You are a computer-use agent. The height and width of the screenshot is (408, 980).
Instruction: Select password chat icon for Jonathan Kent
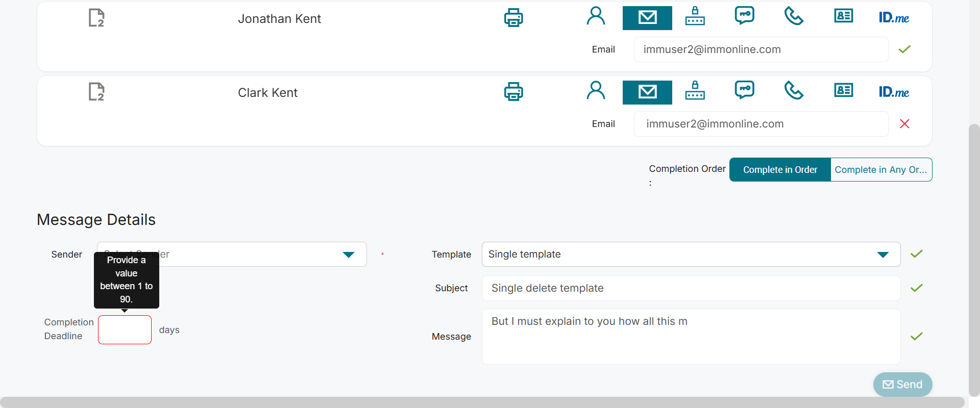point(744,16)
